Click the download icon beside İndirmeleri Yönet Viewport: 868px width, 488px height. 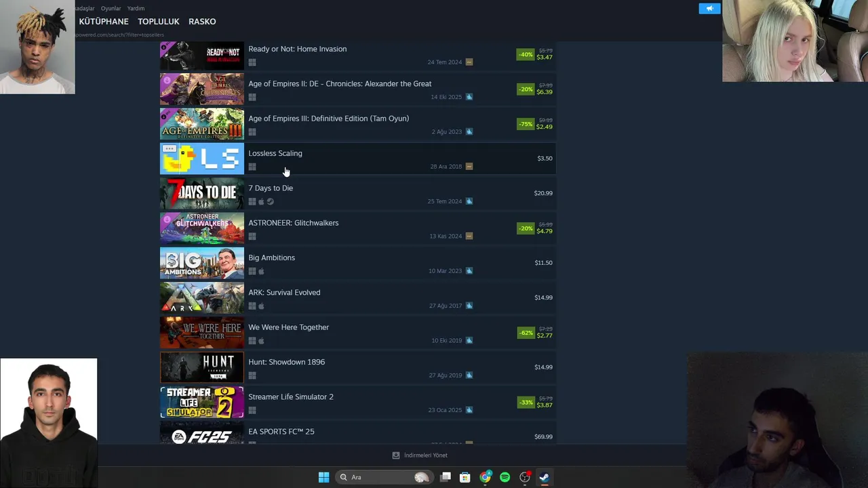tap(396, 455)
